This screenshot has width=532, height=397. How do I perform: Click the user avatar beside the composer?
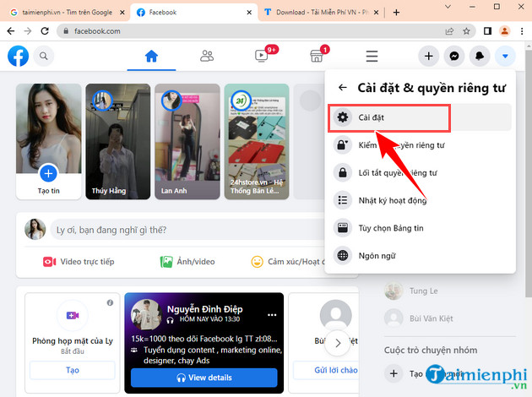tap(35, 229)
